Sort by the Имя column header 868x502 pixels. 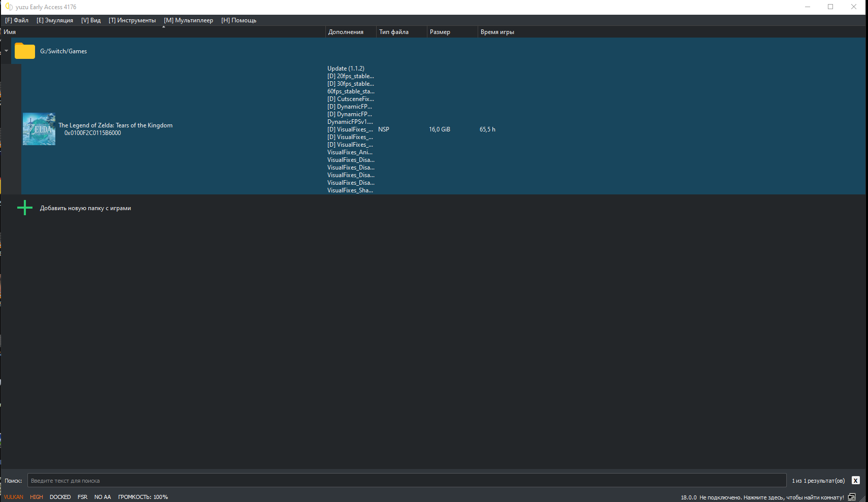tap(162, 32)
